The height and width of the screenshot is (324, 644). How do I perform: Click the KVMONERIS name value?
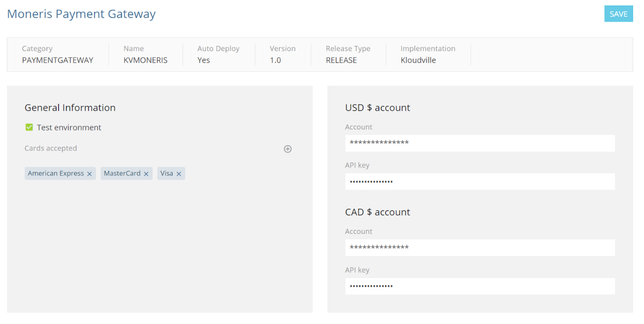[146, 60]
